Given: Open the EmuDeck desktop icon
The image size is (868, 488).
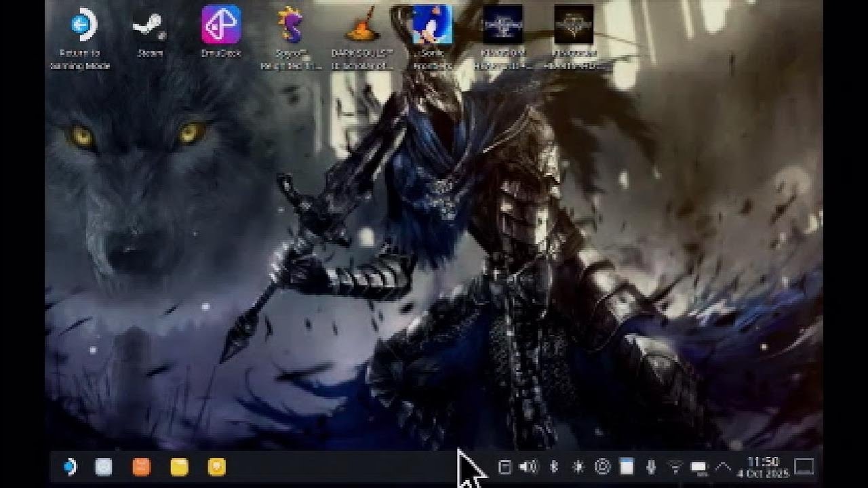Looking at the screenshot, I should point(221,33).
